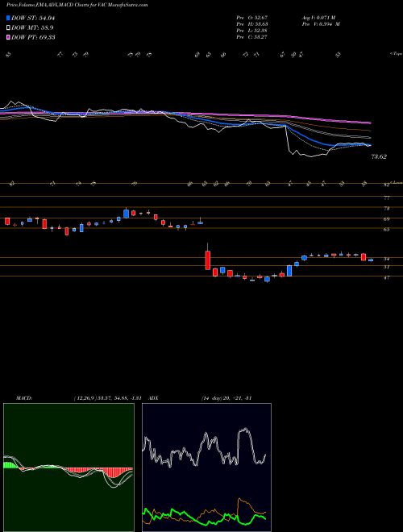Screen dimensions: 403x532
Task: Click the blue DOW ST legend swatch
Action: point(8,18)
